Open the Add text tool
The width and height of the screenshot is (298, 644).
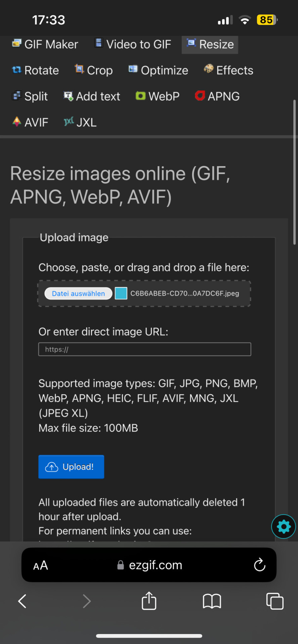(x=92, y=96)
